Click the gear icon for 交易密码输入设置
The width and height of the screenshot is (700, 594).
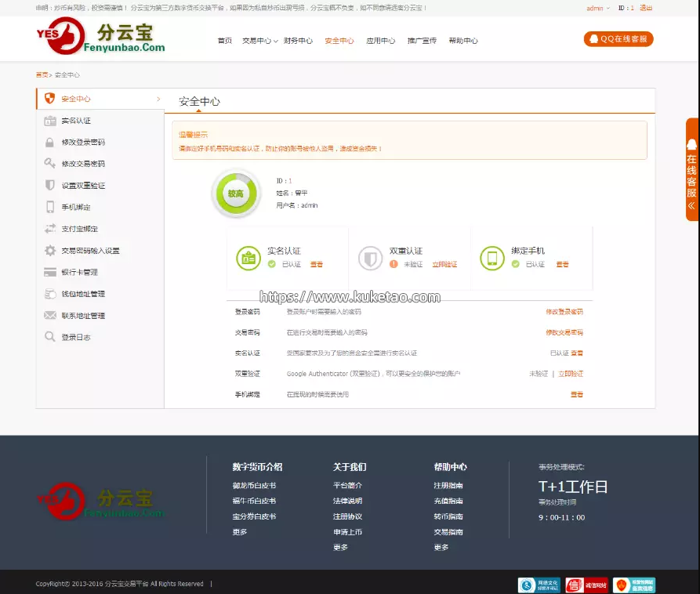pyautogui.click(x=50, y=251)
